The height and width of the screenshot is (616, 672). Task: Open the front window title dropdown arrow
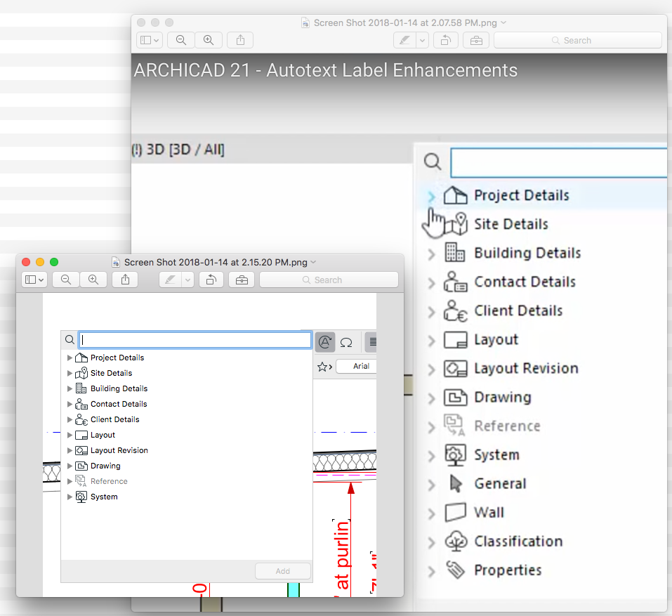pyautogui.click(x=313, y=262)
